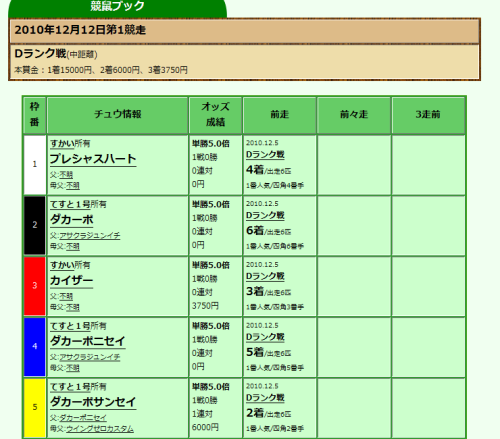This screenshot has height=439, width=500.
Task: Open damsire ウイングゼロカスタム link
Action: [100, 429]
